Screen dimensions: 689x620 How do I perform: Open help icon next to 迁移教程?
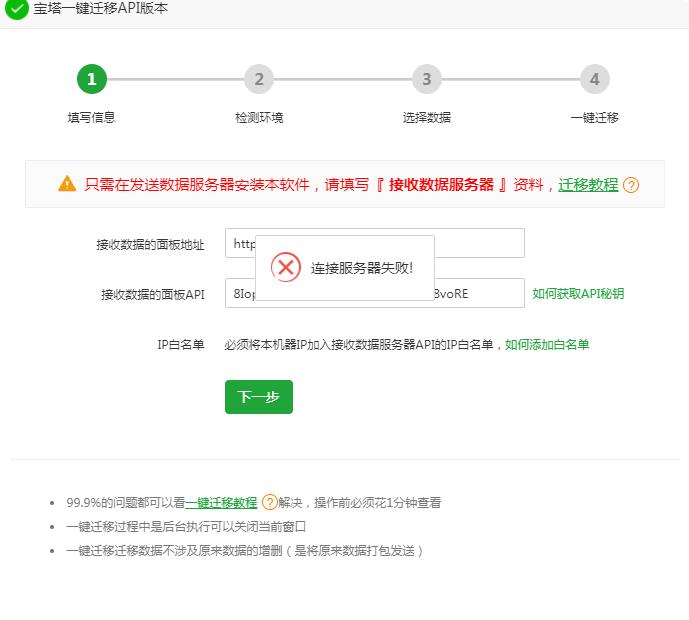pos(631,185)
